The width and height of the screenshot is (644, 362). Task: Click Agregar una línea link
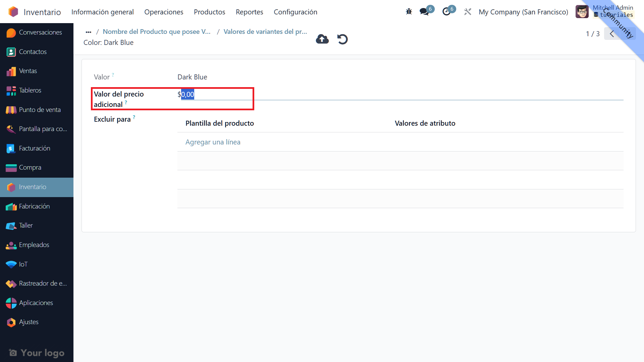(x=213, y=142)
